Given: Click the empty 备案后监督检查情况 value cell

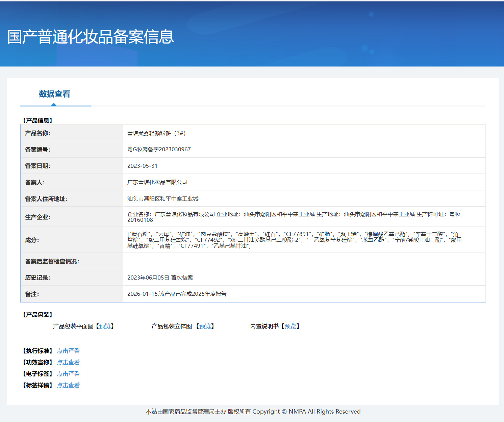Looking at the screenshot, I should [304, 261].
